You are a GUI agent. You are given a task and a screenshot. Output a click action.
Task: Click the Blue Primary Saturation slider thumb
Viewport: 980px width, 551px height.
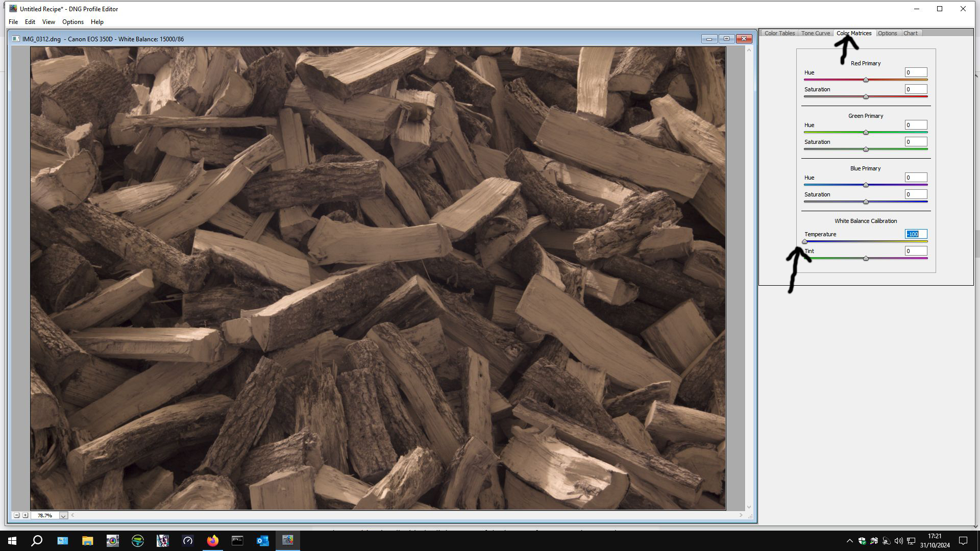[866, 202]
